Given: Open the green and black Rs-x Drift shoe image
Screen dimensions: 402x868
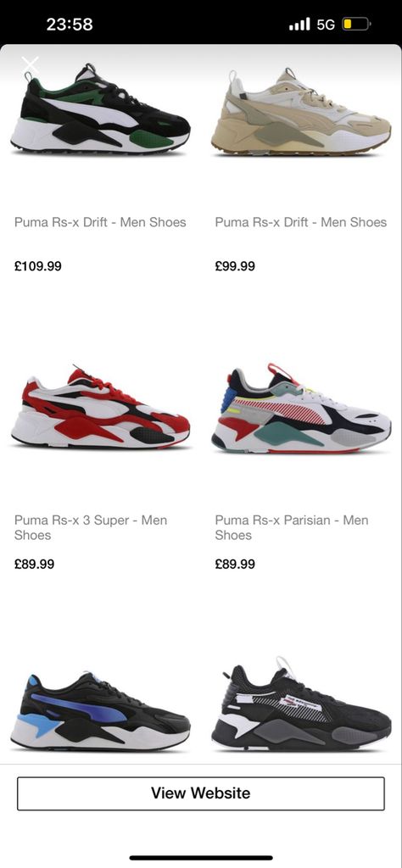Looking at the screenshot, I should pyautogui.click(x=100, y=109).
